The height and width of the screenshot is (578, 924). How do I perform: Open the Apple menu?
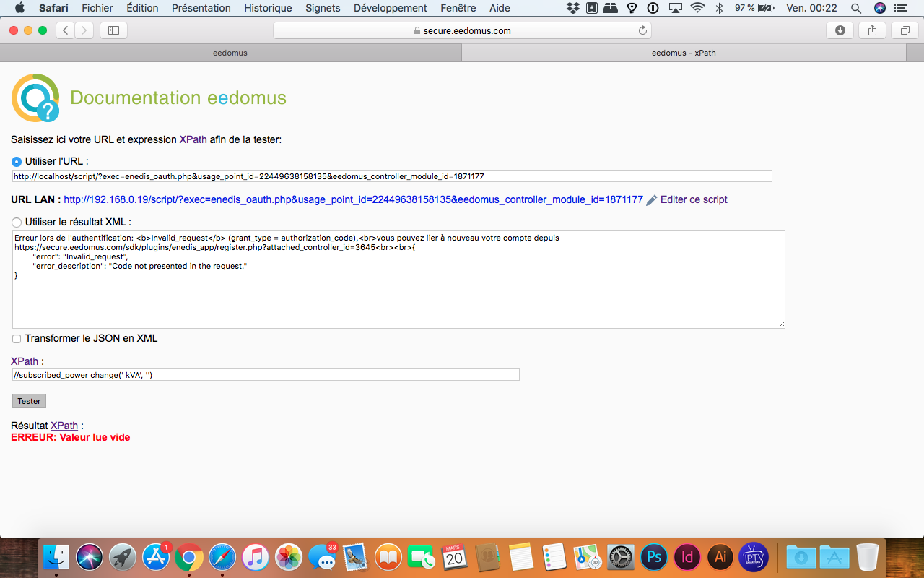pos(19,8)
